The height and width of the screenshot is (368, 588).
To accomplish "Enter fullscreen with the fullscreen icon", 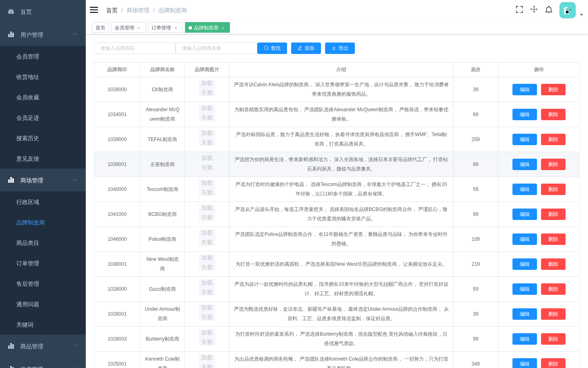I will 519,9.
